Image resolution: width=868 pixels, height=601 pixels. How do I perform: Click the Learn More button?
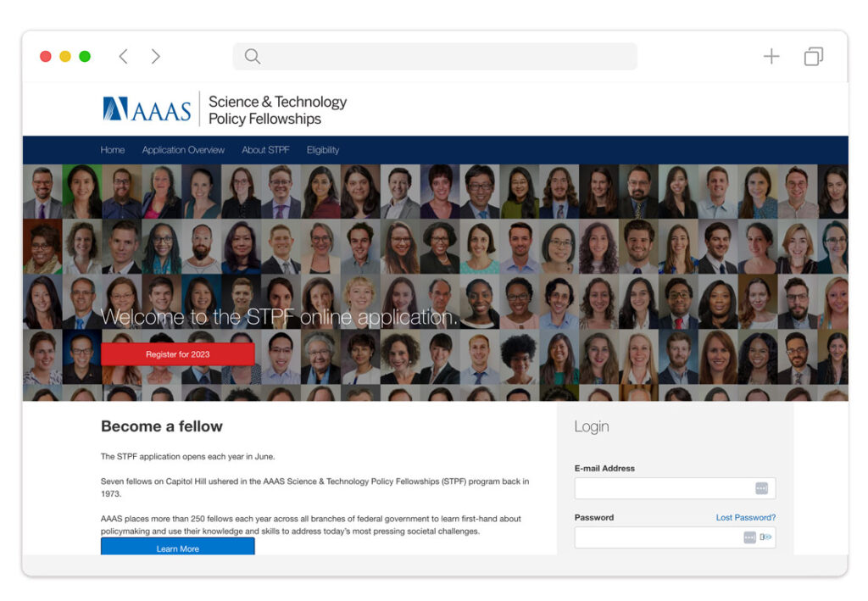point(178,547)
